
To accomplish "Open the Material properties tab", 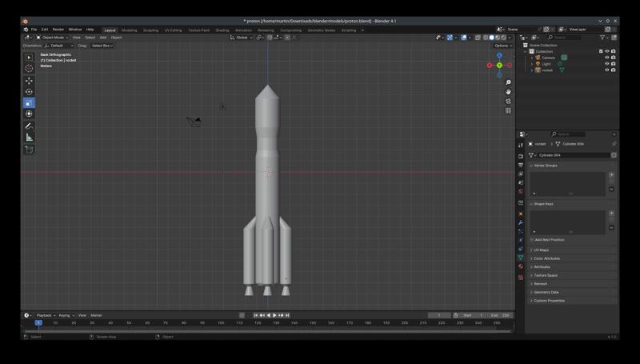I will click(521, 266).
